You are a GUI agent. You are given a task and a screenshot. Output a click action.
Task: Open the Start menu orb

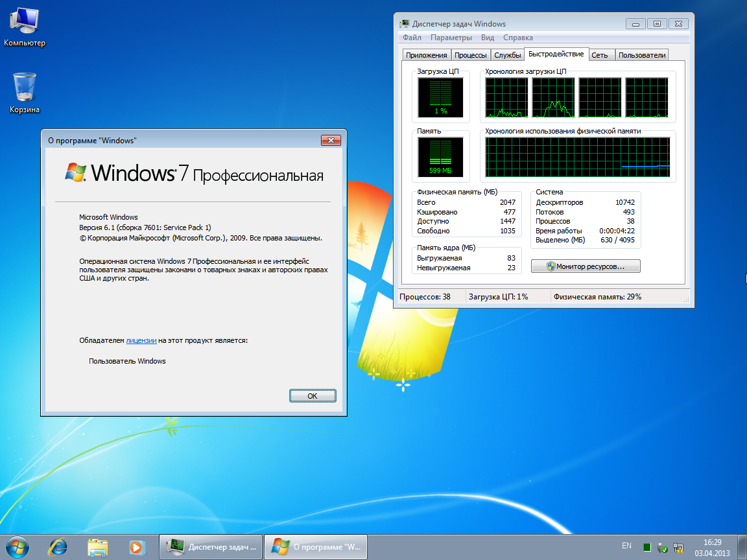(x=17, y=546)
